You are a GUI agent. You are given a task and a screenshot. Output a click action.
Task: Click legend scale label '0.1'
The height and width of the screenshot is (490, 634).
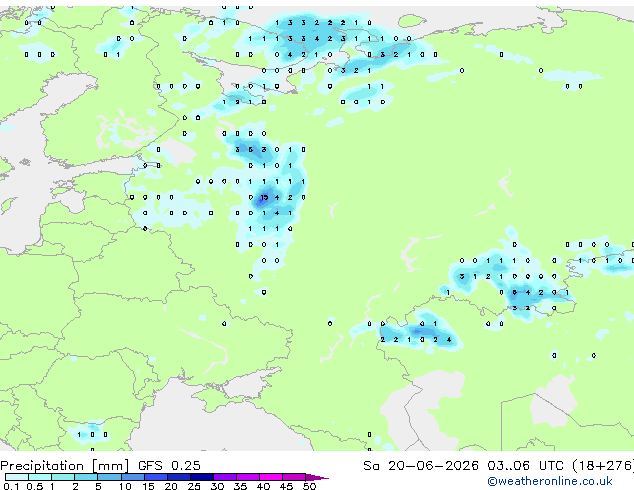[x=11, y=486]
